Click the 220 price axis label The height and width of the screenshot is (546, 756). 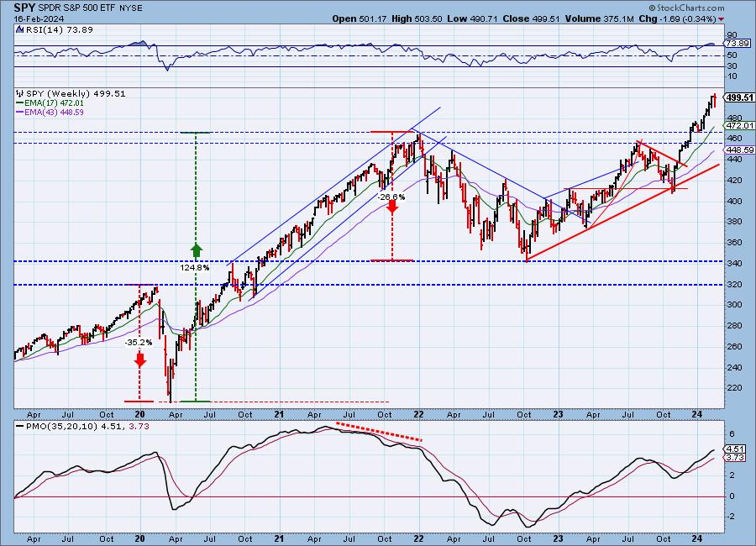pyautogui.click(x=734, y=388)
